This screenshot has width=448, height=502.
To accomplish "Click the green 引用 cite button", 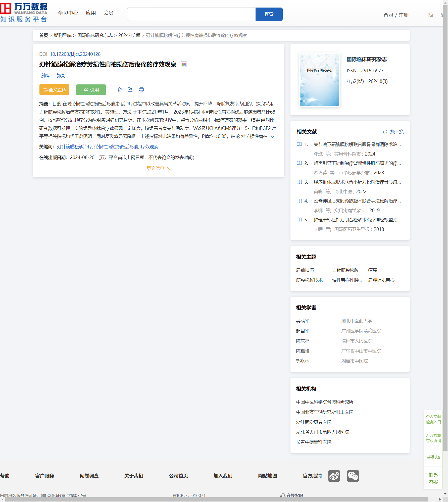I will 91,90.
